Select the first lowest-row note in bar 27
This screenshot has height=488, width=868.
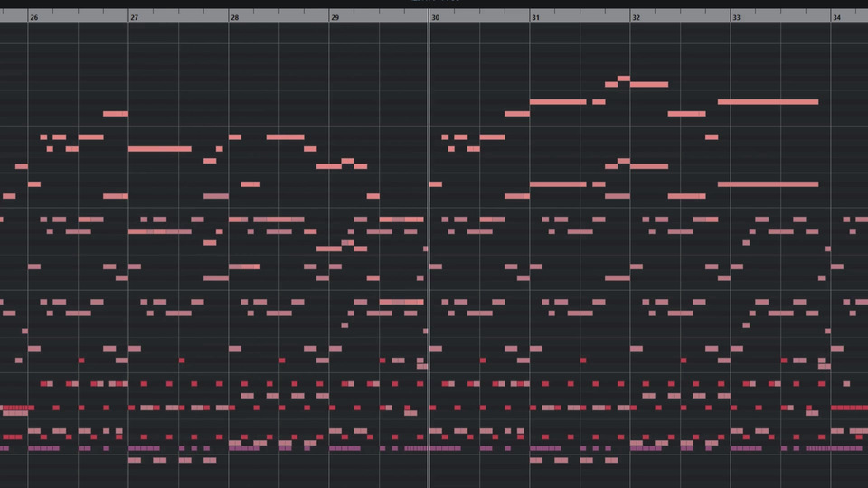pyautogui.click(x=135, y=460)
